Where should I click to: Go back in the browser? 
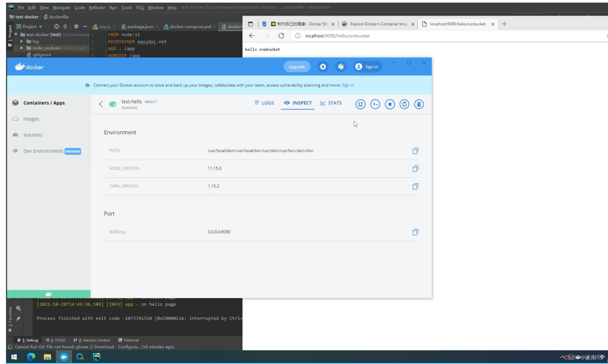click(252, 36)
